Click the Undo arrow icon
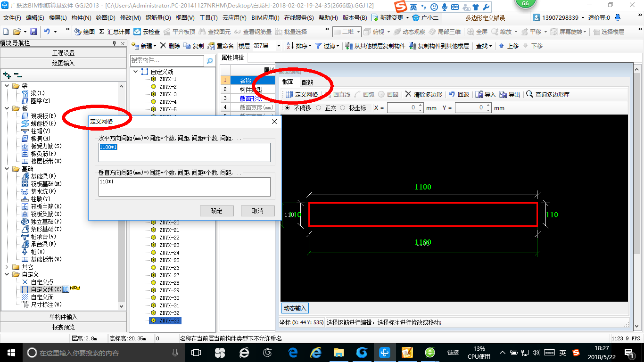This screenshot has height=362, width=644. pyautogui.click(x=47, y=32)
